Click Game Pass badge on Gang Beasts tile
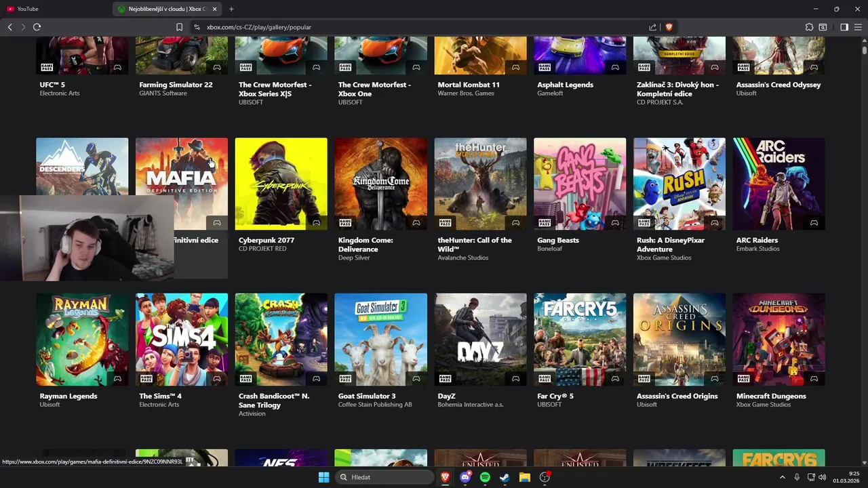The width and height of the screenshot is (868, 488). (x=545, y=223)
